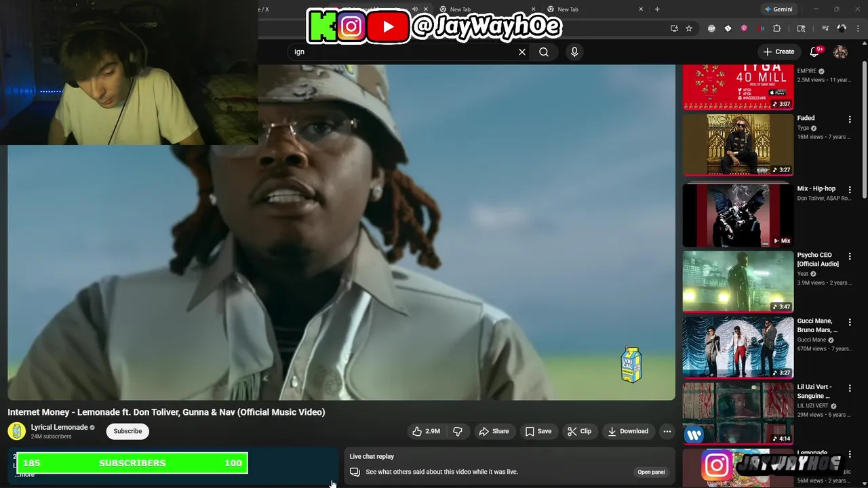Click the Lil Uzi Vert - Sanguine title

814,391
